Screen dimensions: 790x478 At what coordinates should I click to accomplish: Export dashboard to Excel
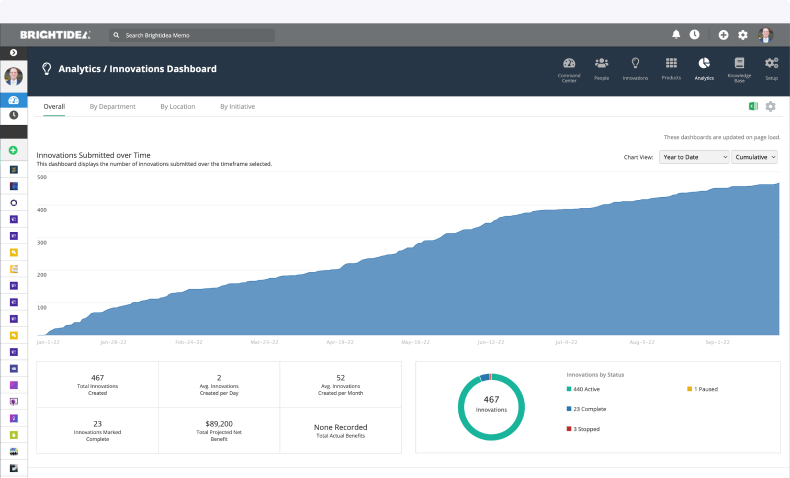[x=753, y=106]
